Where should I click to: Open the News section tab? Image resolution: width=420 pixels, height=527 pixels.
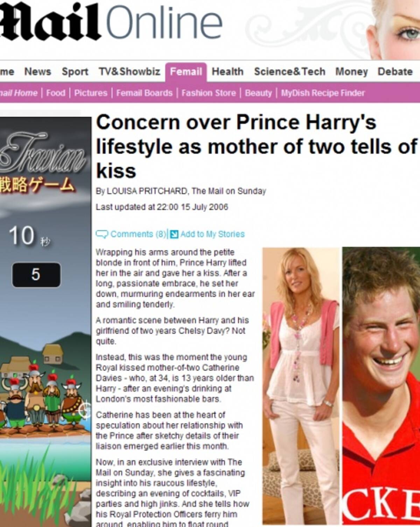[38, 72]
